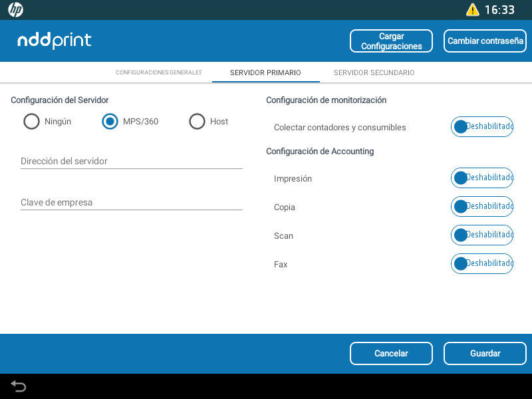Screen dimensions: 532x399
Task: Switch on the Fax accounting toggle
Action: pos(481,264)
